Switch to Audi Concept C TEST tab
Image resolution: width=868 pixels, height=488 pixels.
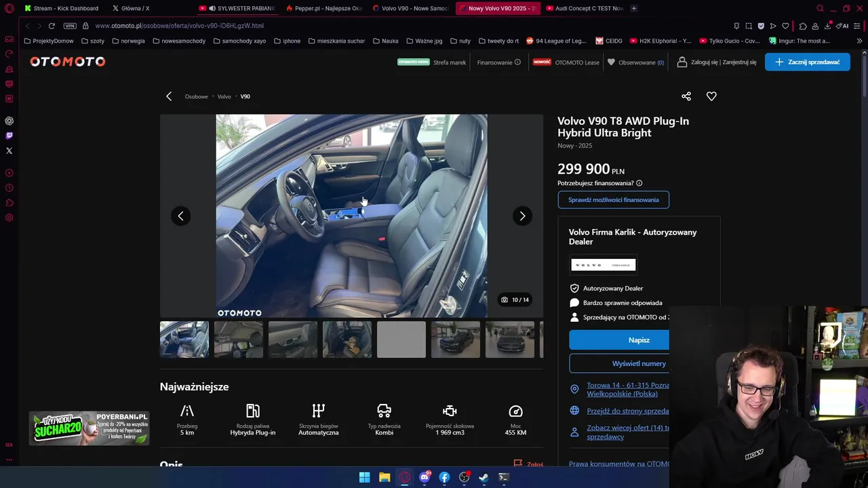click(585, 8)
